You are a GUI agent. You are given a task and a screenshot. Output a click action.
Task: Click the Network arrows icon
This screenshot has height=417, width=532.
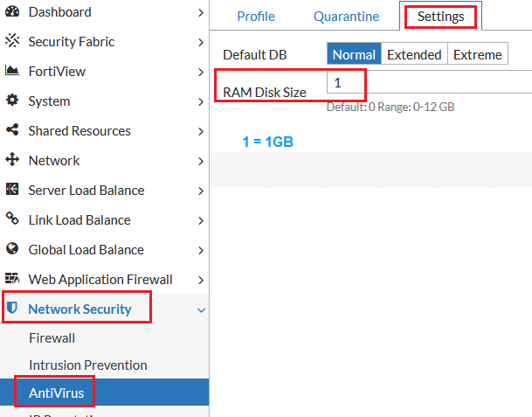[12, 160]
